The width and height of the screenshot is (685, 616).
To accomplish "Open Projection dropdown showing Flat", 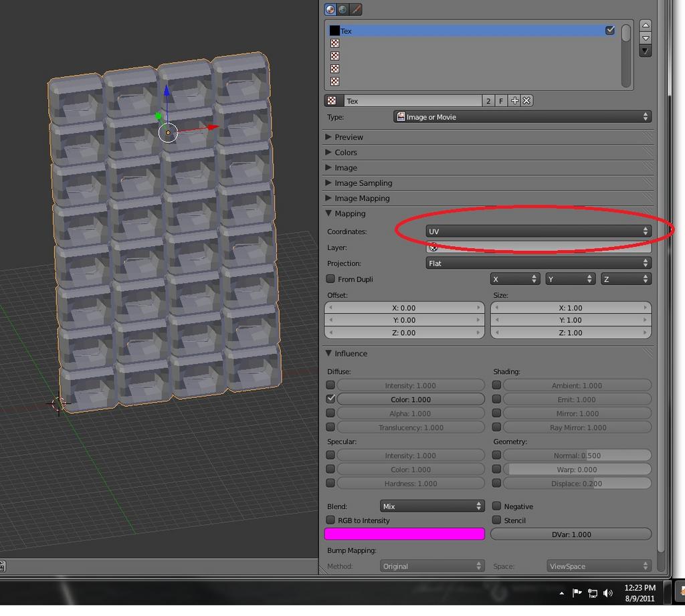I will click(x=539, y=263).
